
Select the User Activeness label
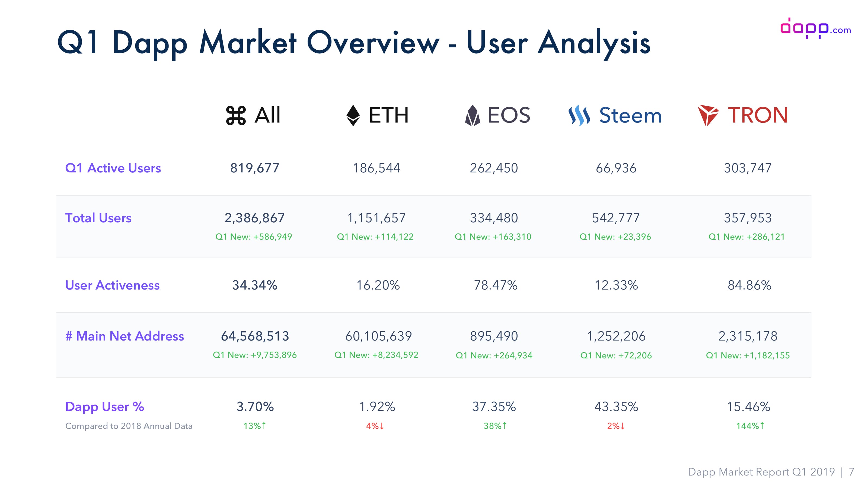point(112,285)
